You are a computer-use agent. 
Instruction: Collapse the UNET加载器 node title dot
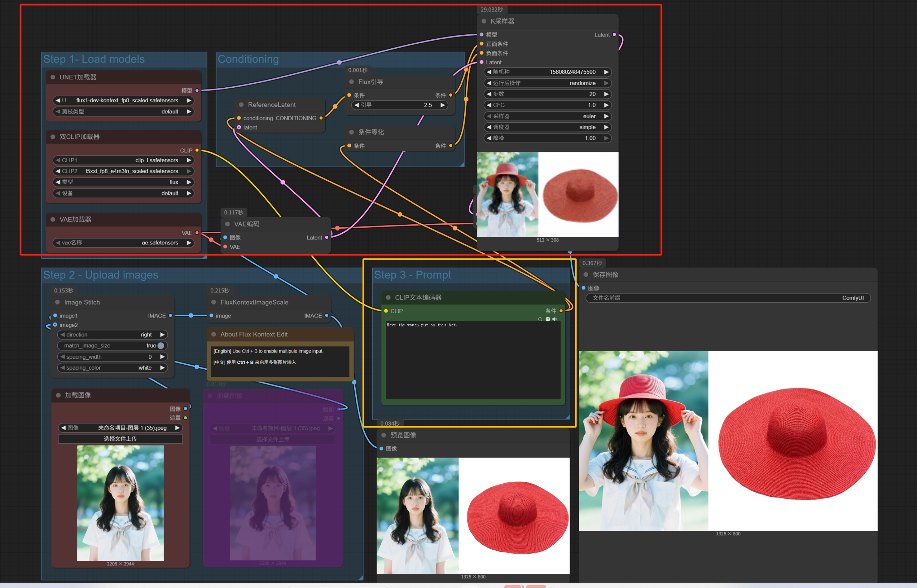coord(53,77)
